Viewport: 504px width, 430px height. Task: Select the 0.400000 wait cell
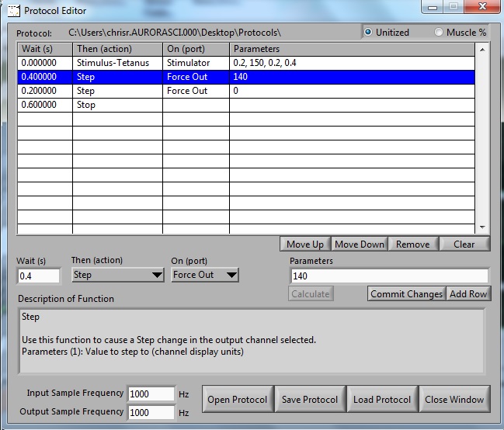(x=45, y=77)
